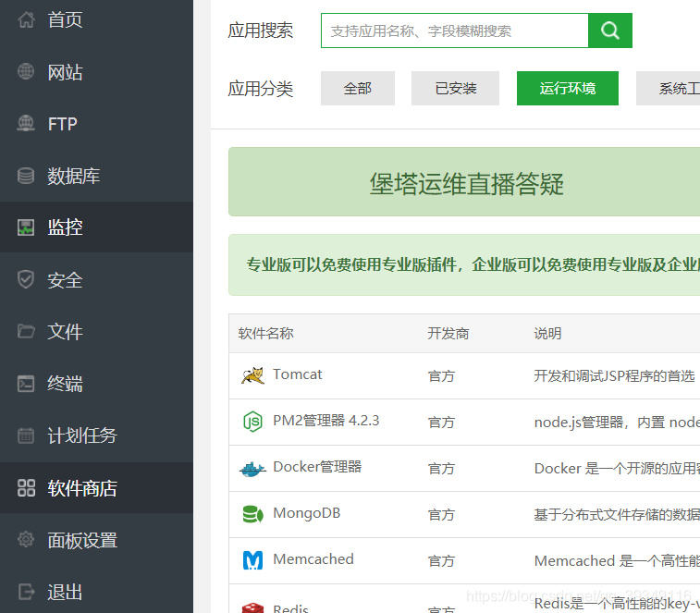
Task: Click PM2管理器 4.2.3 software name
Action: (x=326, y=421)
